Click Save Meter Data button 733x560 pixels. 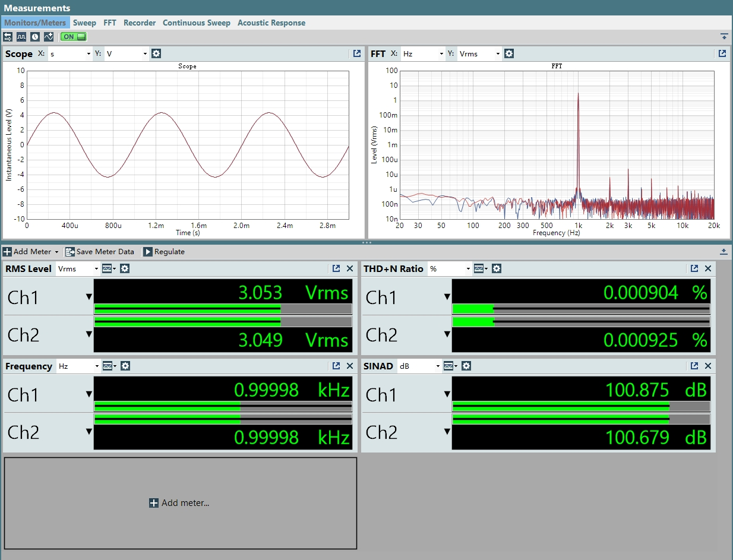pyautogui.click(x=100, y=252)
